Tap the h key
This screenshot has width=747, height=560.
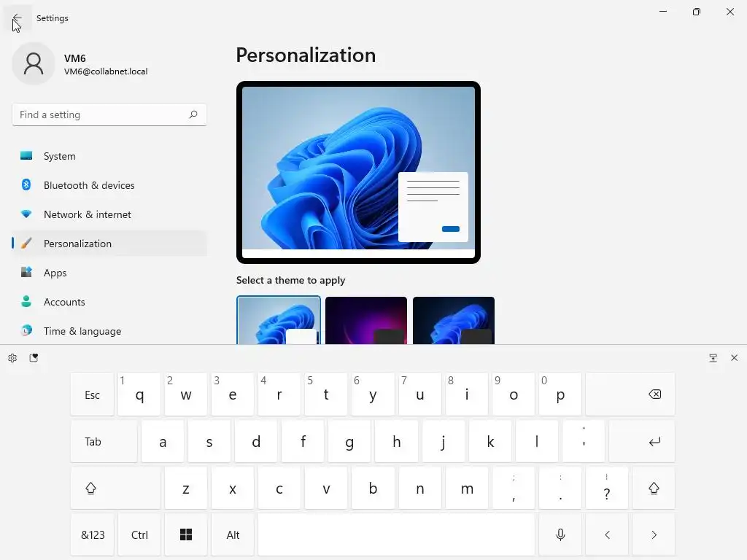tap(396, 441)
